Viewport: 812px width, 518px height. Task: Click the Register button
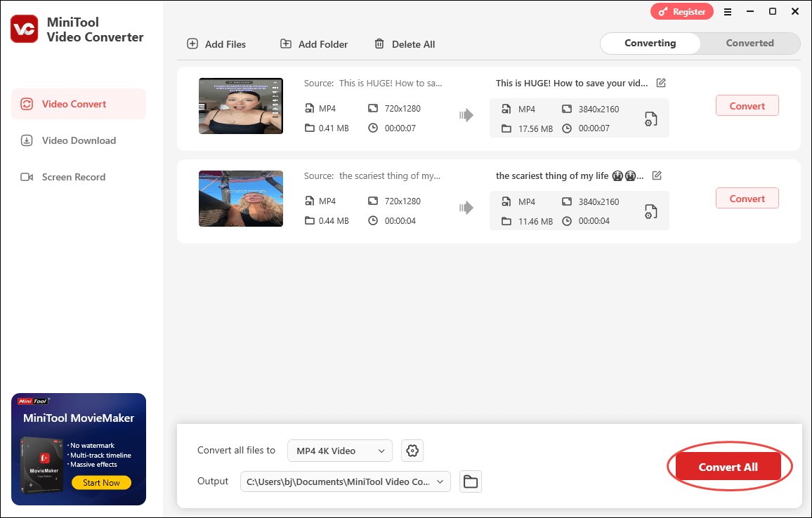click(x=682, y=11)
